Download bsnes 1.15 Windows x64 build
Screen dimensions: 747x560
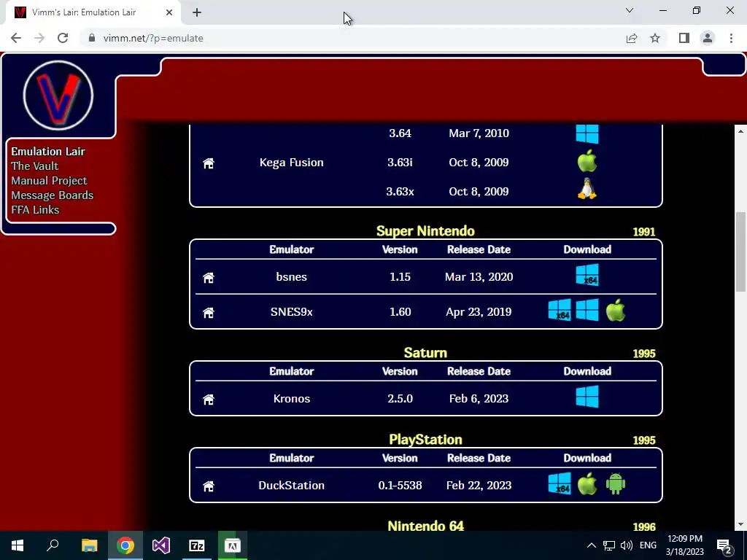587,275
